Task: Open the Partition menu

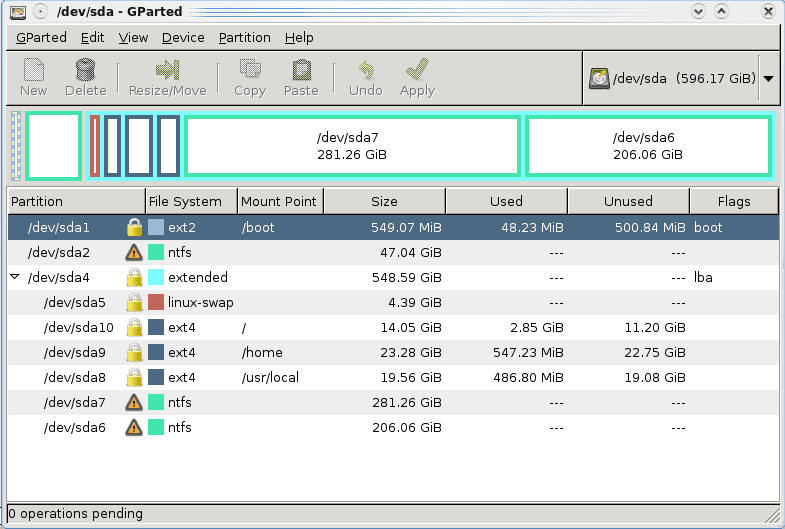Action: click(x=244, y=38)
